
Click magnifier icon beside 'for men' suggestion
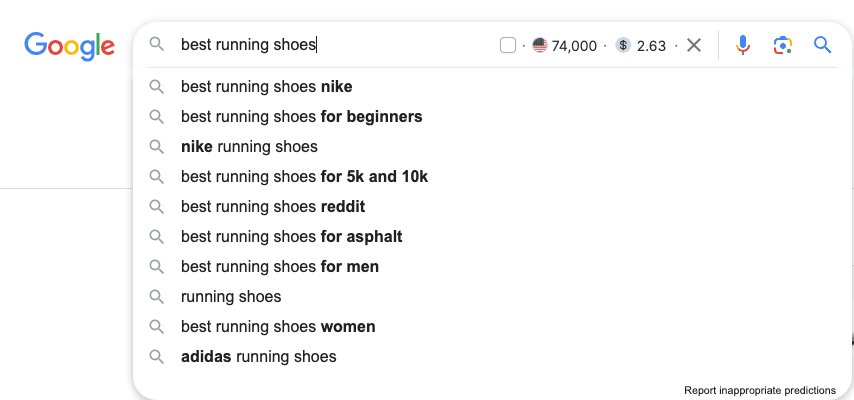pos(157,266)
